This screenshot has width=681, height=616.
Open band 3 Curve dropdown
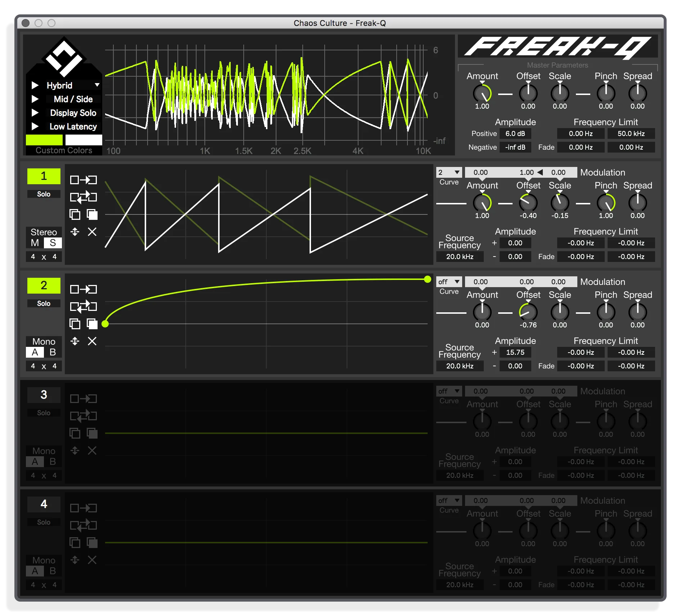(x=449, y=391)
